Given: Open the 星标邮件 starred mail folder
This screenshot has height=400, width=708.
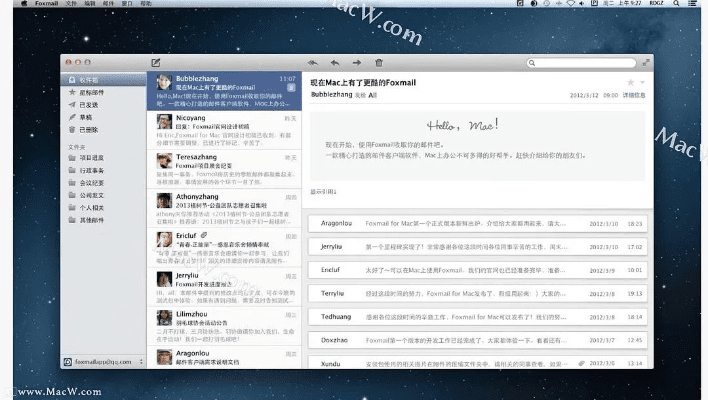Looking at the screenshot, I should tap(90, 92).
